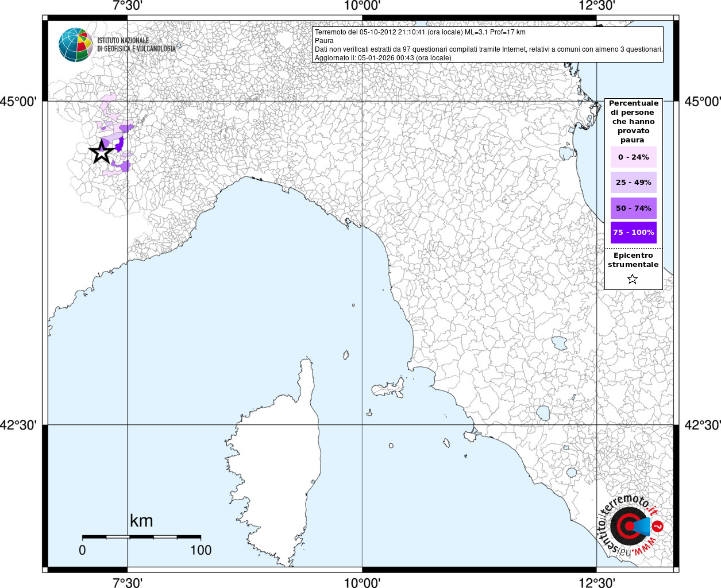The height and width of the screenshot is (588, 721).
Task: Select the 75 - 100% legend swatch
Action: click(x=633, y=233)
